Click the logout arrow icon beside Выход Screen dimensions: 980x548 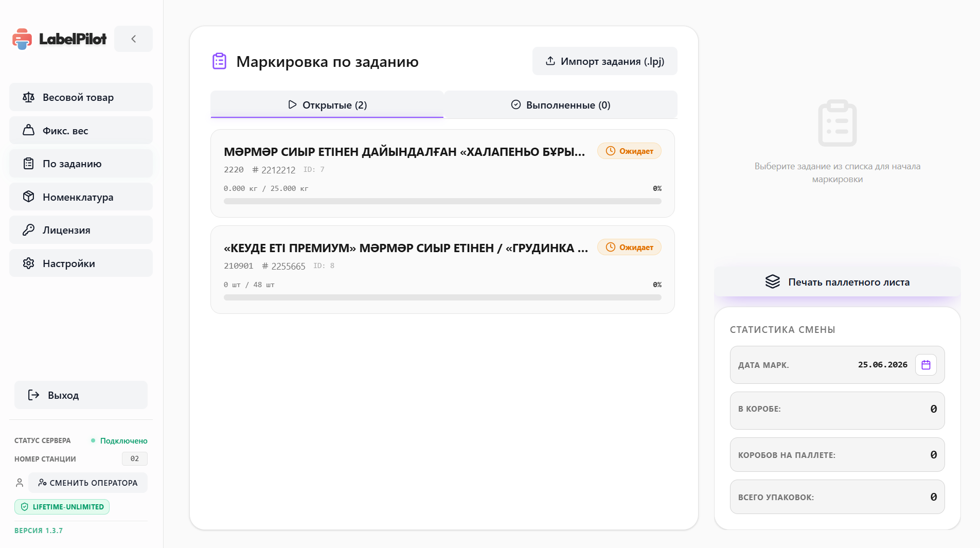click(33, 395)
